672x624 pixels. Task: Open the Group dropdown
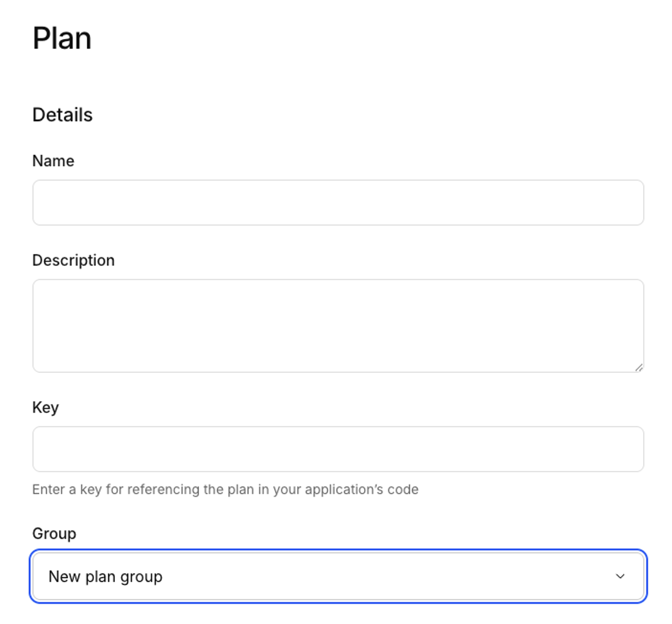tap(338, 576)
